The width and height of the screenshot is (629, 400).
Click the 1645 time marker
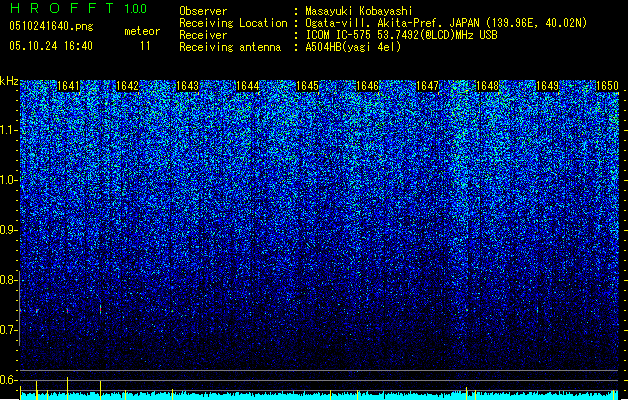307,86
